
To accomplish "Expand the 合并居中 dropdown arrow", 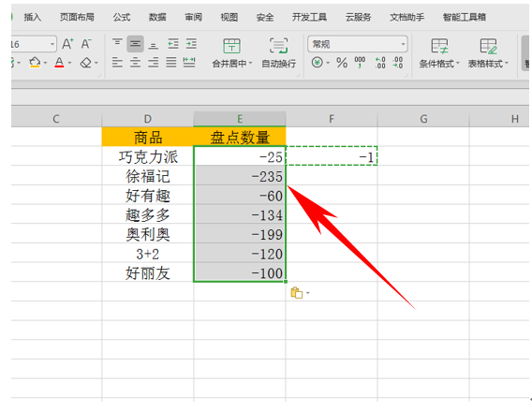I will coord(251,64).
